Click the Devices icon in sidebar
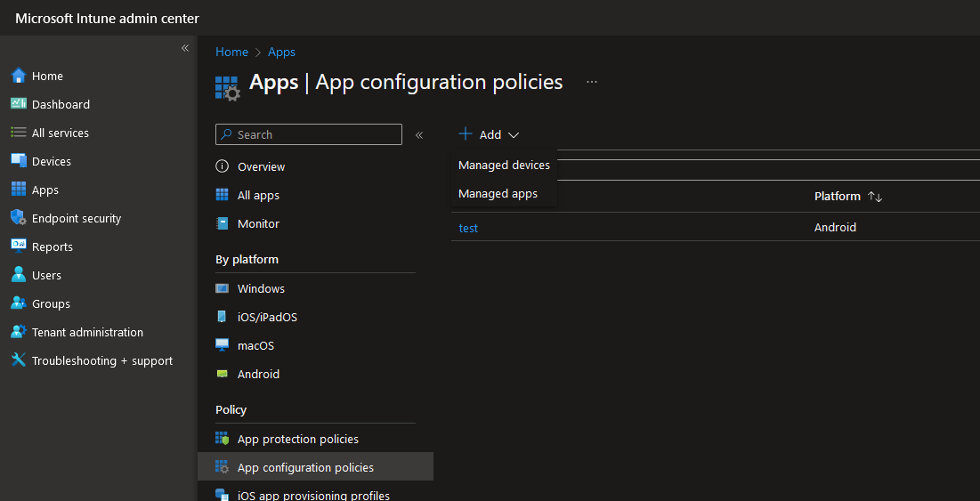 [19, 160]
